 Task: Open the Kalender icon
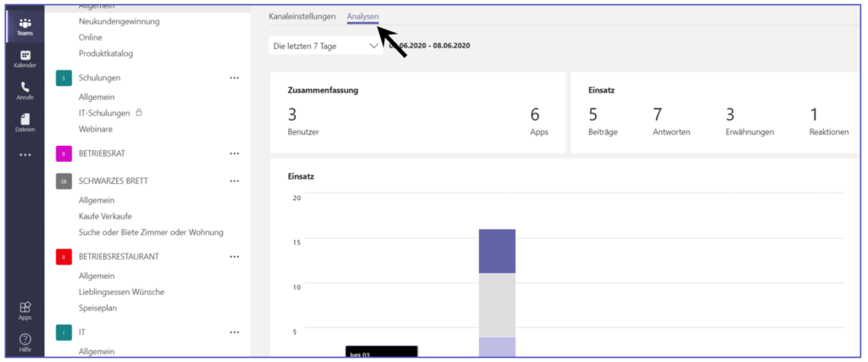[x=25, y=58]
